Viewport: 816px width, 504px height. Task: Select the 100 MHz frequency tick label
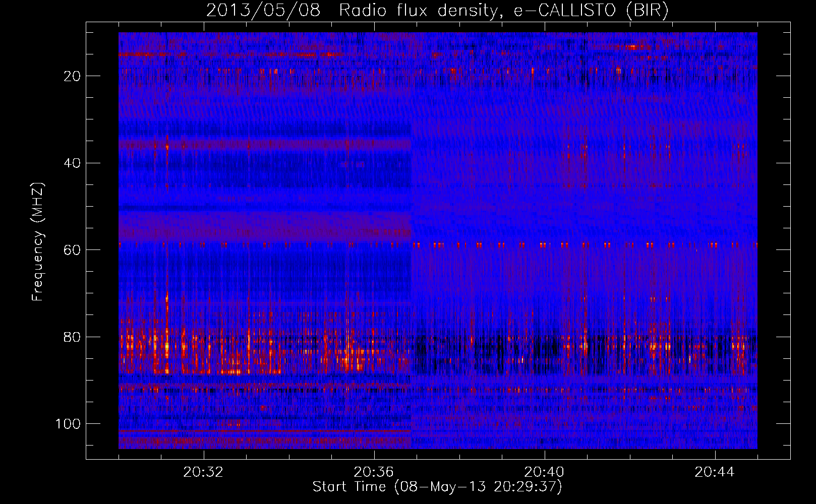pos(69,424)
